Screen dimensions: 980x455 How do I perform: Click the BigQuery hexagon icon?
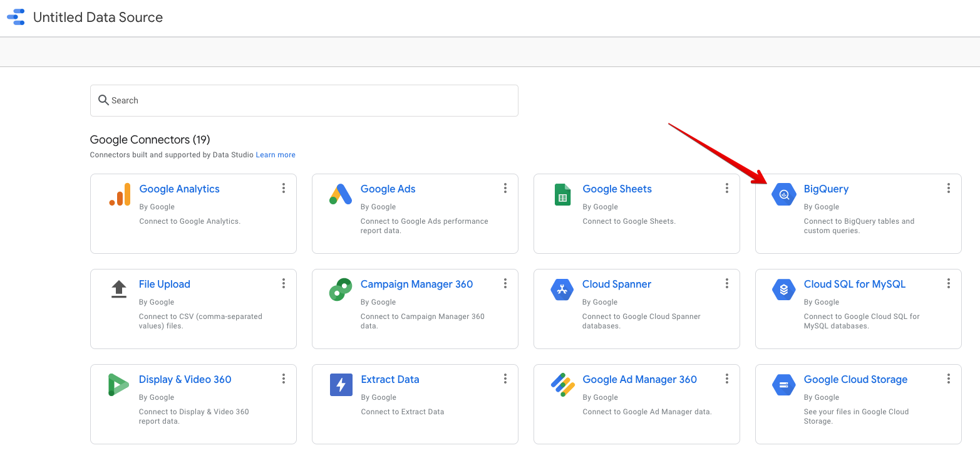783,194
